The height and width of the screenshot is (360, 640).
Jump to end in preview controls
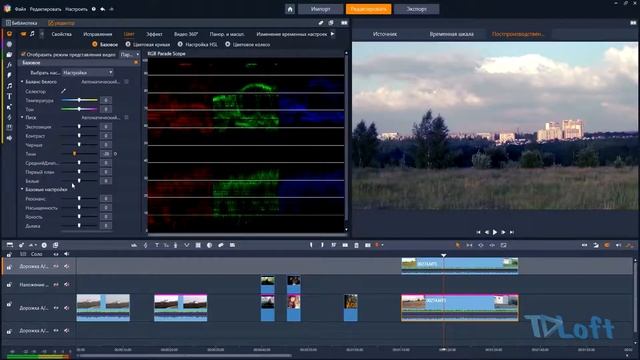[x=511, y=232]
